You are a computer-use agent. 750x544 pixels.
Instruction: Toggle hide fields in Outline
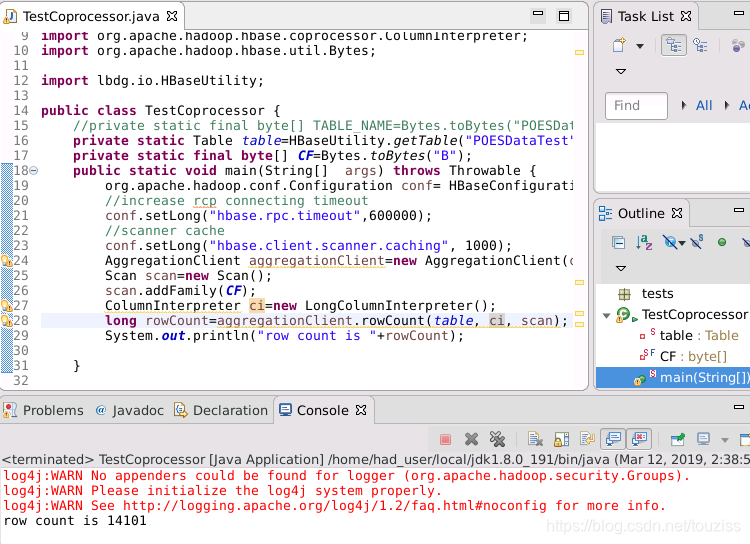[670, 243]
